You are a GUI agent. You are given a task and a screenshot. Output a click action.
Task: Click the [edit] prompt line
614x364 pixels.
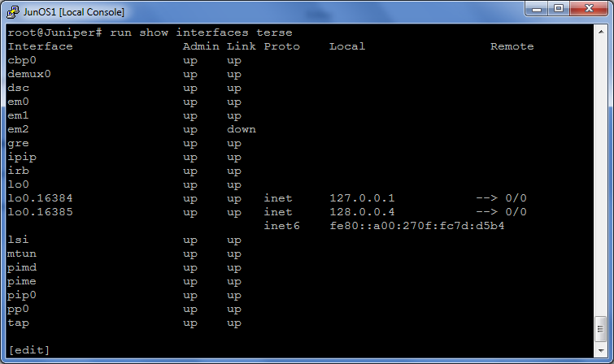(x=29, y=350)
